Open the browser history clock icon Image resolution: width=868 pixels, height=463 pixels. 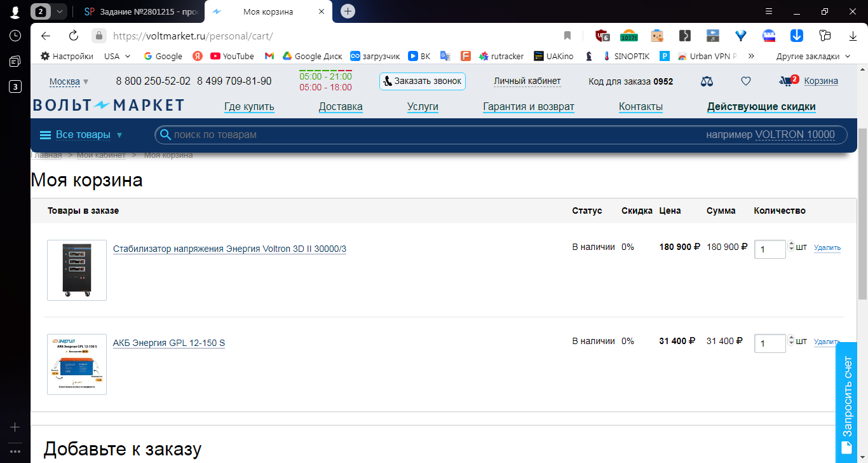15,36
